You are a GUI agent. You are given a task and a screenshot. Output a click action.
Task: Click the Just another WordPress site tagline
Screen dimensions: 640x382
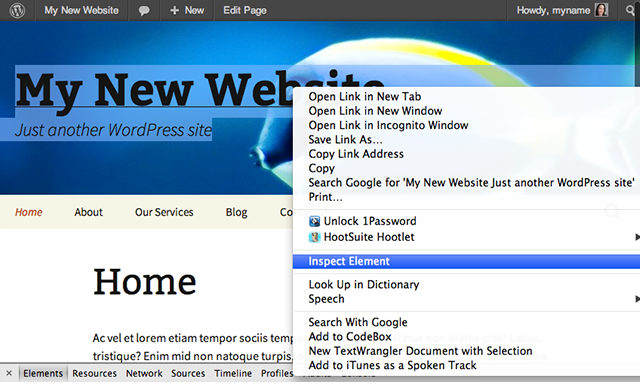click(113, 130)
